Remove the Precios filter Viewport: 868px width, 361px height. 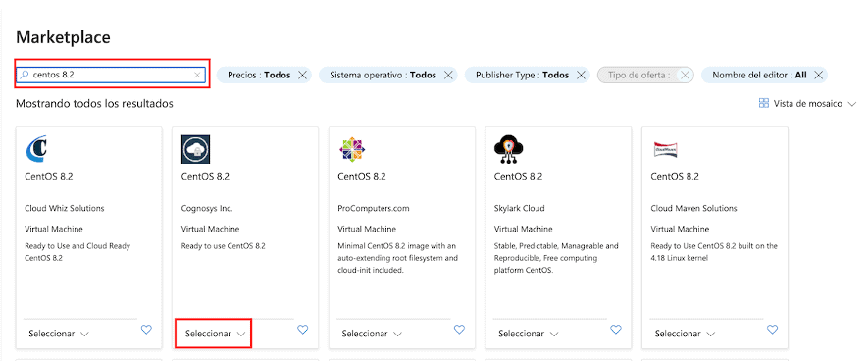click(302, 75)
